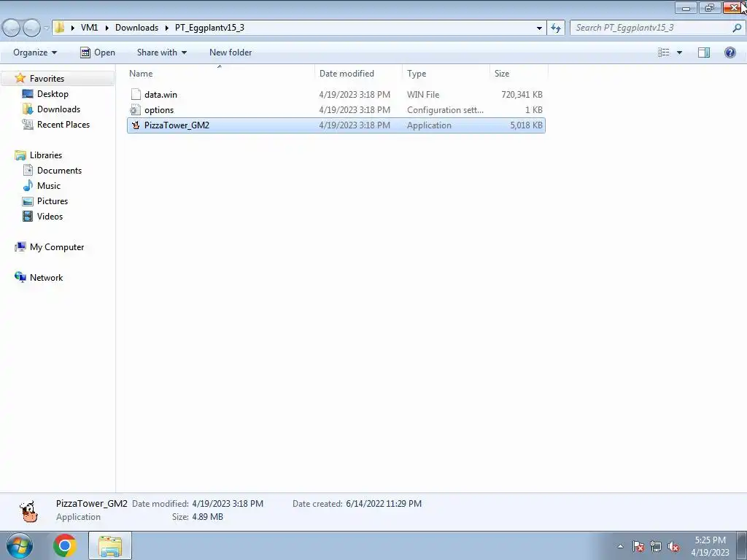
Task: Click the data.win blank file icon
Action: pos(136,94)
